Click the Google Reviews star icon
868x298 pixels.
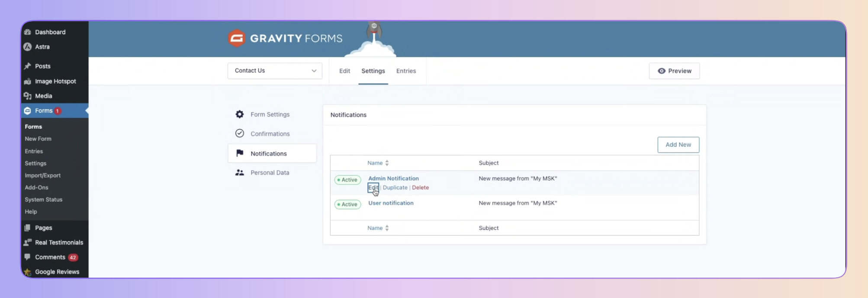(28, 272)
